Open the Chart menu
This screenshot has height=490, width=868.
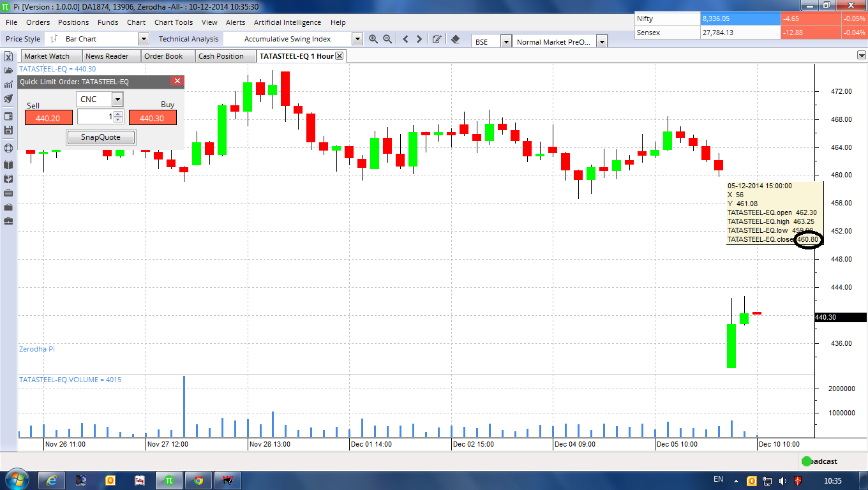click(136, 22)
